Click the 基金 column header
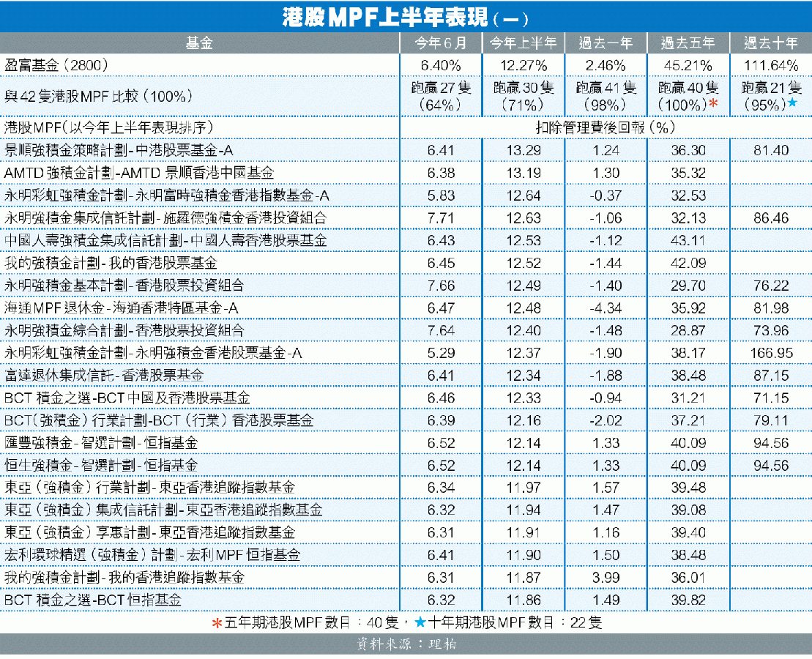 (199, 42)
